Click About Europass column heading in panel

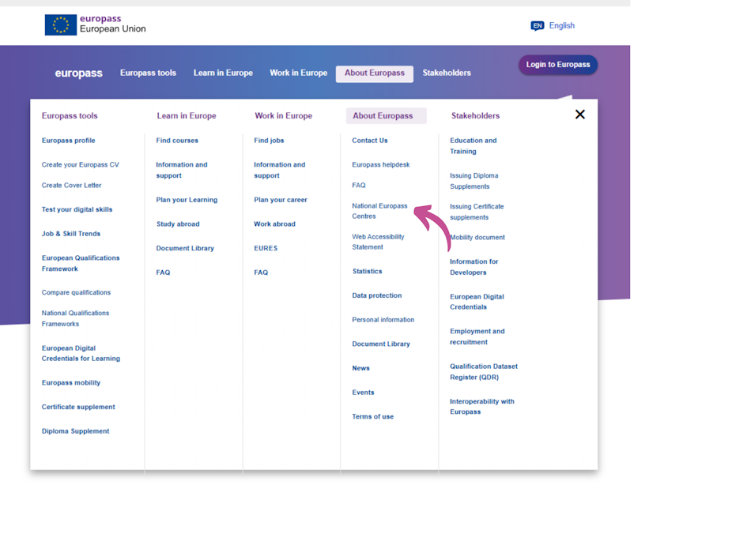(x=383, y=116)
